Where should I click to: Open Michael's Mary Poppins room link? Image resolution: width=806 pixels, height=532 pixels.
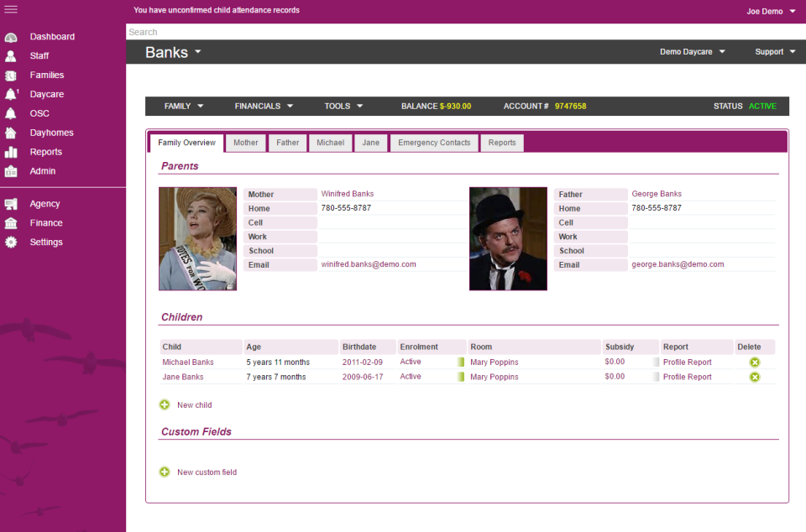click(x=494, y=362)
